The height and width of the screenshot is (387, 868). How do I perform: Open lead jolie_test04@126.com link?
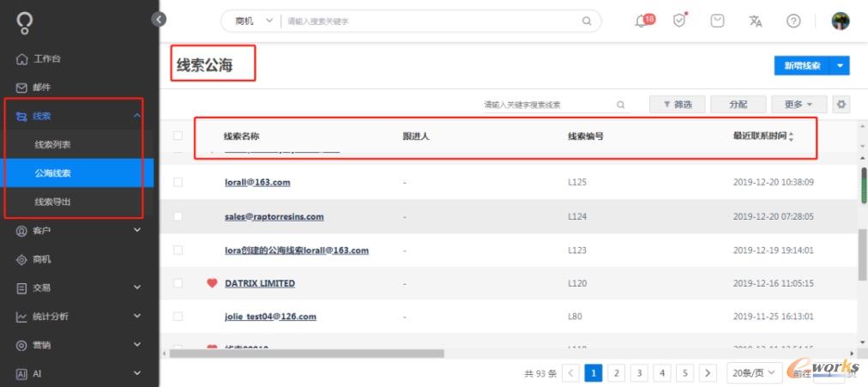[270, 317]
